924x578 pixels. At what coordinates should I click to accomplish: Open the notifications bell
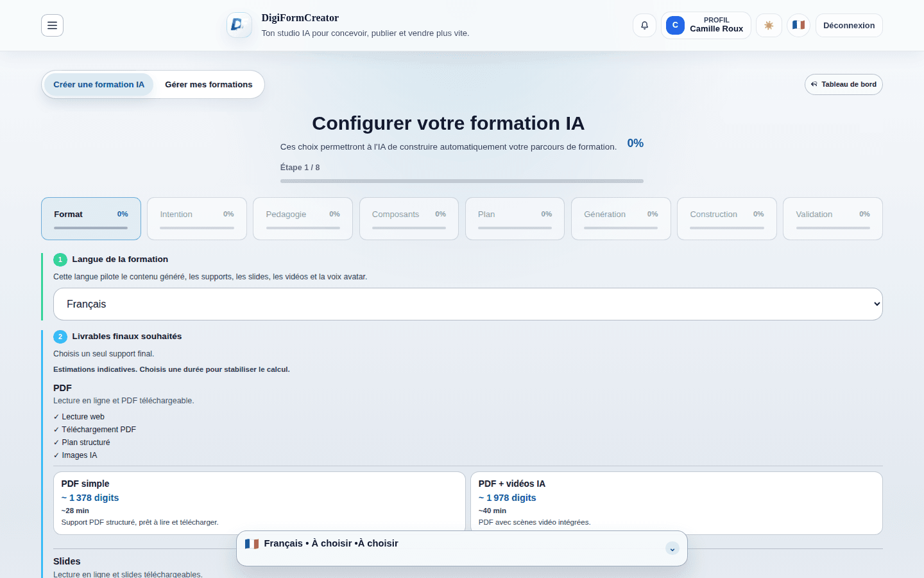point(644,26)
